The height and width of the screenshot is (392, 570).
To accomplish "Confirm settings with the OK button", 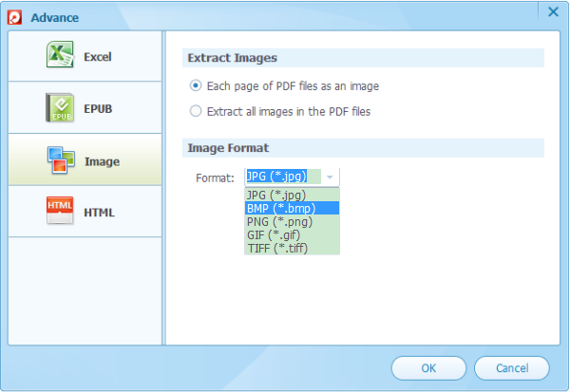I will coord(428,368).
